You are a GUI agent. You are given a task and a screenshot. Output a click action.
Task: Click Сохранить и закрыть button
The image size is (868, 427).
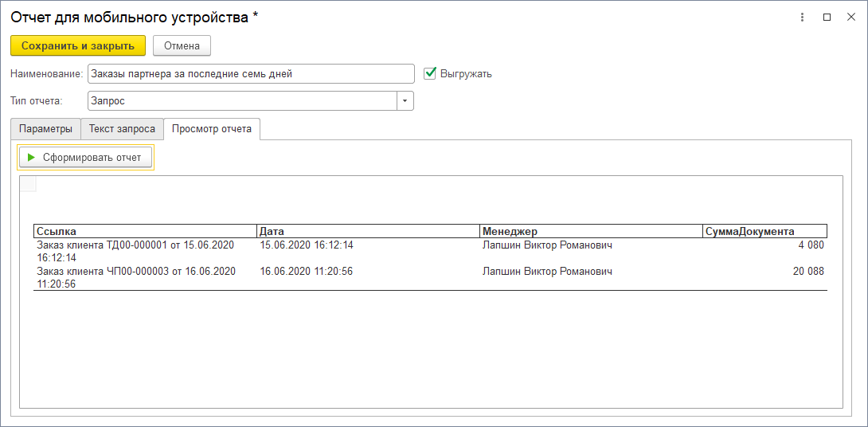78,46
